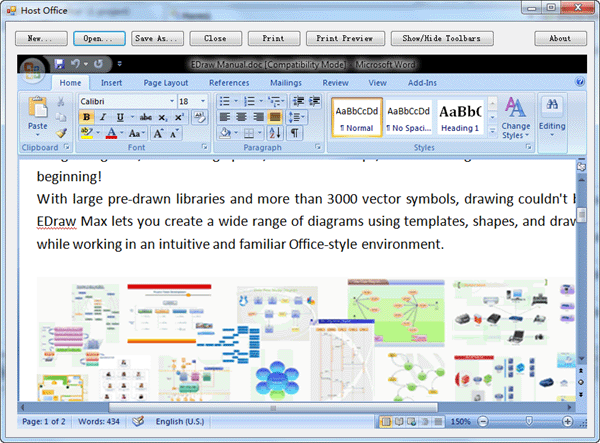Click the Cut scissors icon
600x443 pixels.
pos(61,101)
